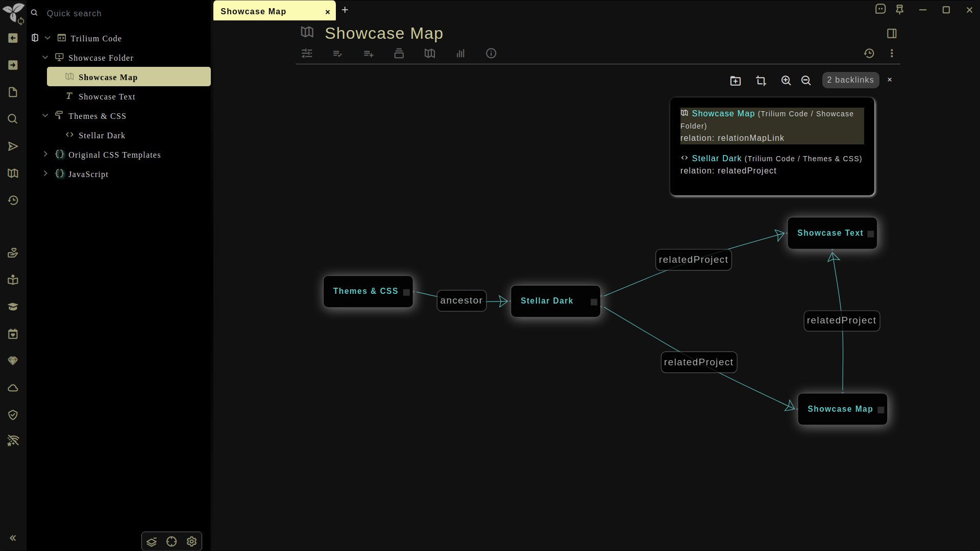Select Showcase Map in the note tree
The width and height of the screenshot is (980, 551).
(x=129, y=77)
